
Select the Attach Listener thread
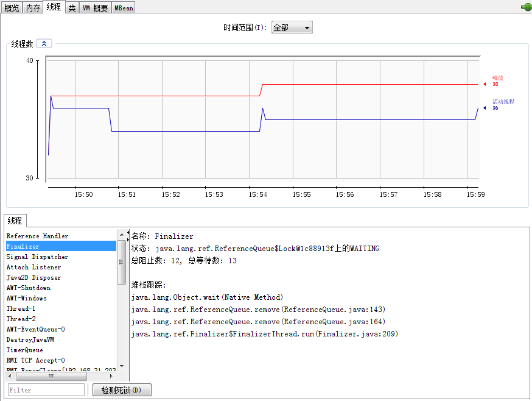(x=33, y=267)
